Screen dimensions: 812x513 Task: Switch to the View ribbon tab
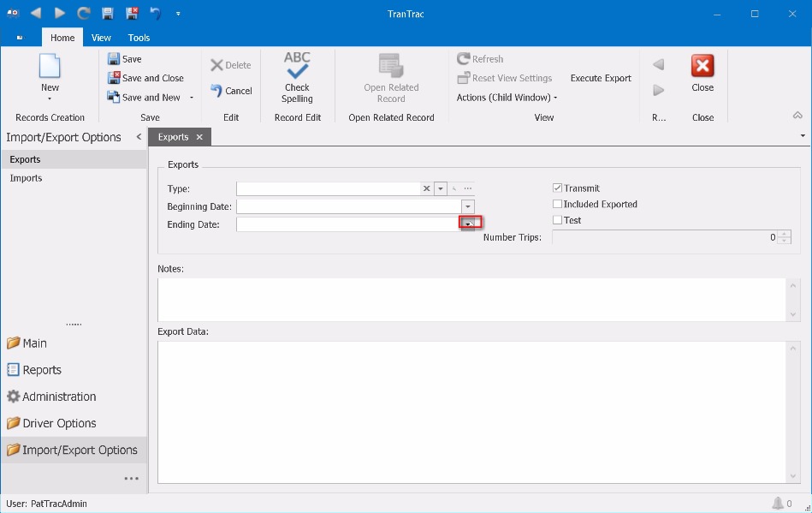click(x=101, y=38)
